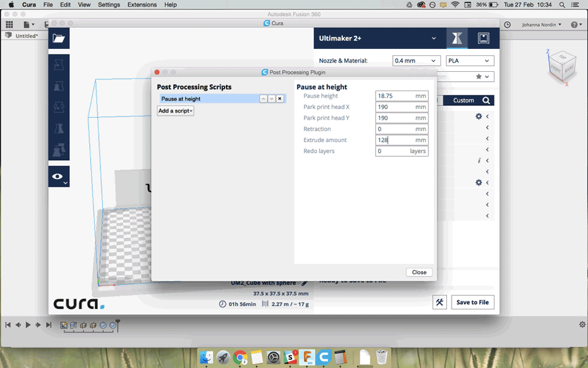
Task: Step back one timeline feature
Action: pos(17,325)
